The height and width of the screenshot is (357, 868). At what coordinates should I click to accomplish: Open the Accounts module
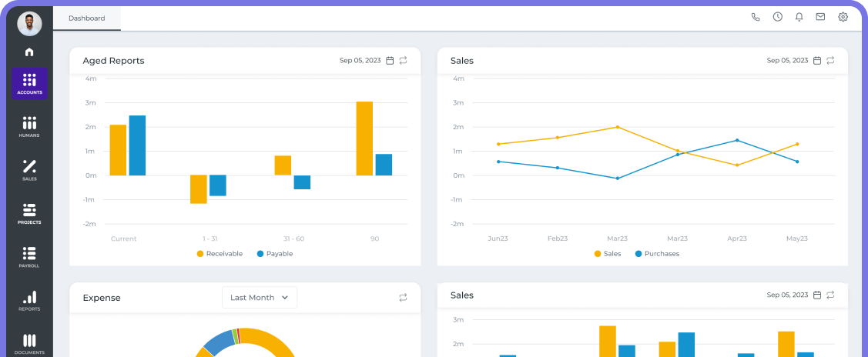pos(29,83)
